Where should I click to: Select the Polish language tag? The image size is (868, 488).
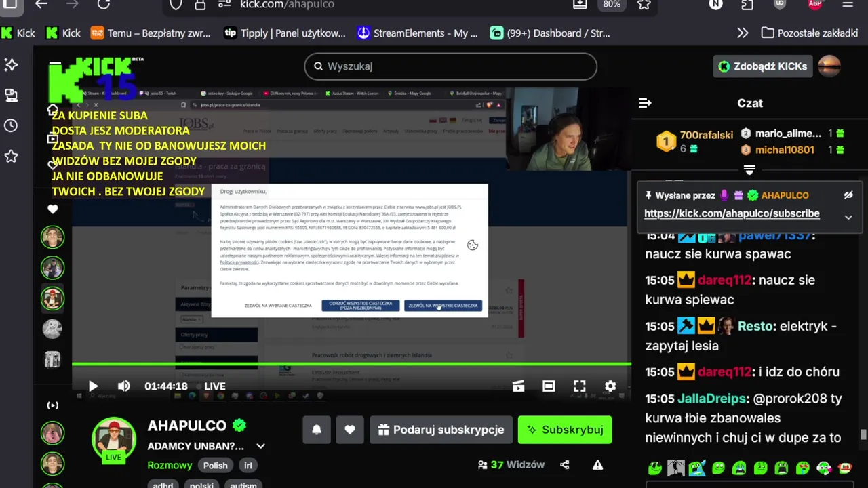tap(216, 466)
